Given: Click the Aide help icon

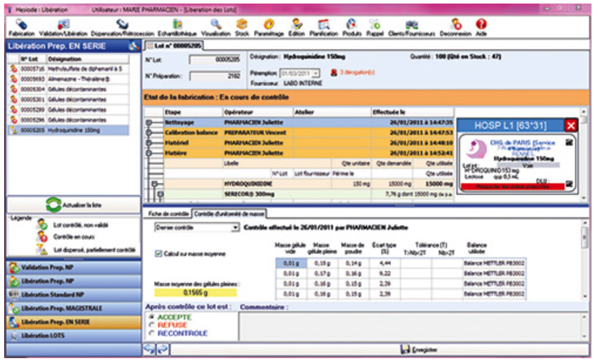Looking at the screenshot, I should [481, 26].
